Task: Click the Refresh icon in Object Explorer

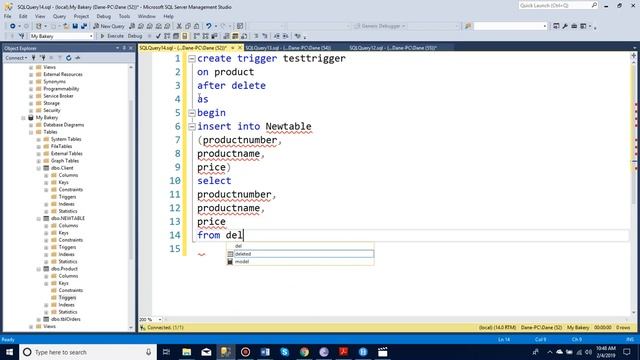Action: [x=69, y=58]
